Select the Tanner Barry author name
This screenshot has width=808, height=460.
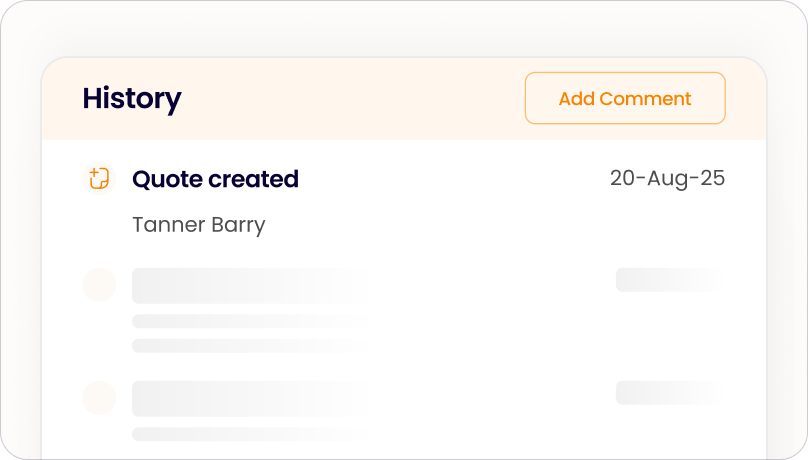point(198,225)
